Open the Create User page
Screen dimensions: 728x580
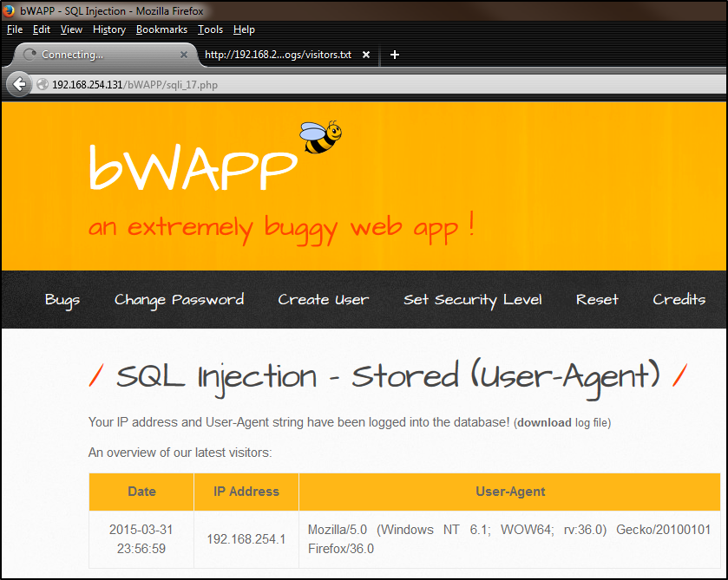323,300
